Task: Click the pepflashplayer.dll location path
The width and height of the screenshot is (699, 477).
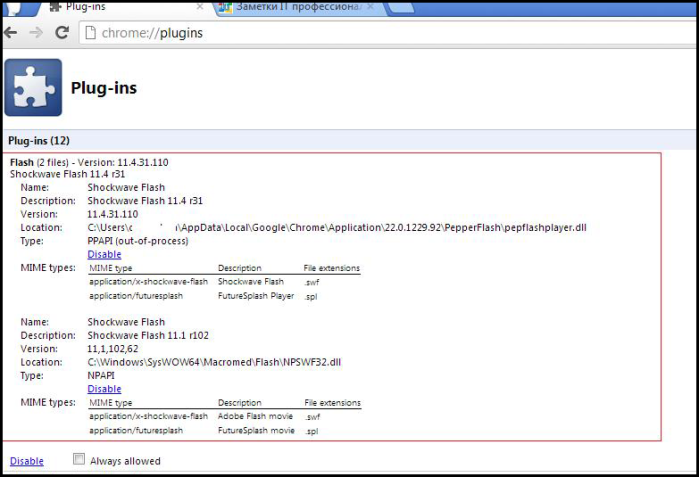Action: [x=337, y=227]
